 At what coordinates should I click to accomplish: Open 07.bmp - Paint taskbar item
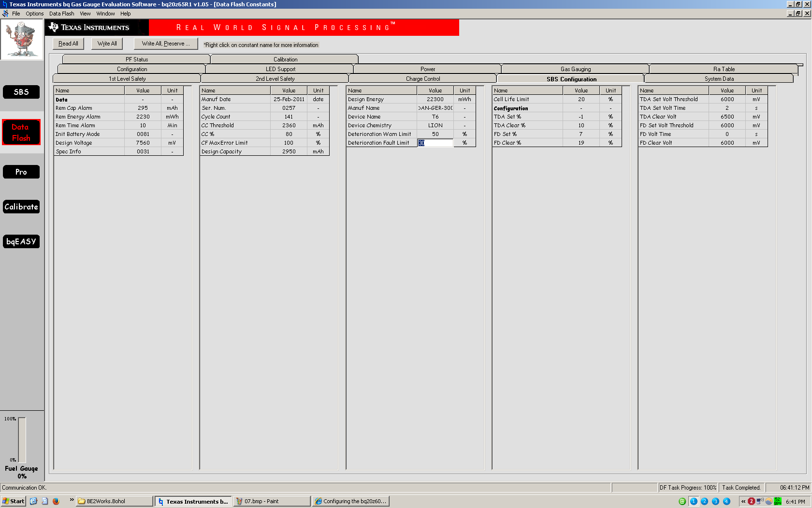(272, 501)
